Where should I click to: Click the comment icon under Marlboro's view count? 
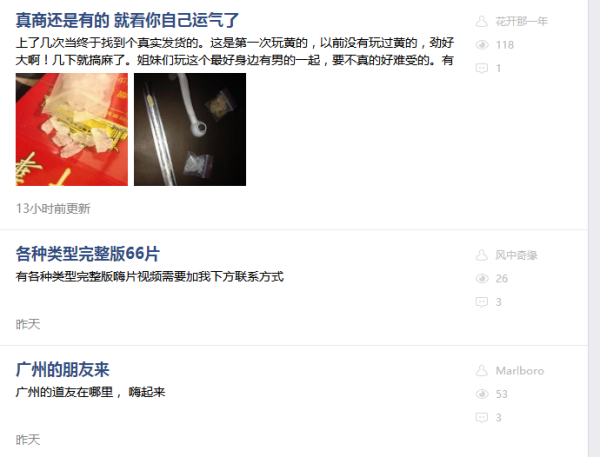(x=482, y=418)
